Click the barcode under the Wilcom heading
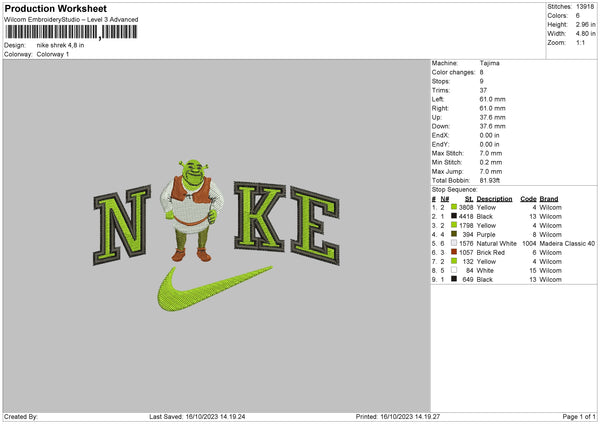 pos(71,32)
